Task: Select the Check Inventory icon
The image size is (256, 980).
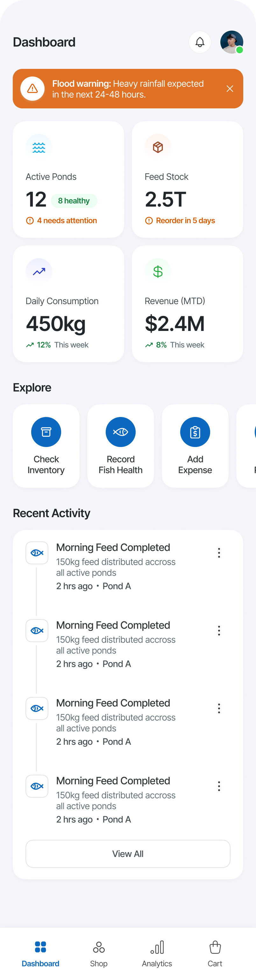Action: [x=46, y=432]
